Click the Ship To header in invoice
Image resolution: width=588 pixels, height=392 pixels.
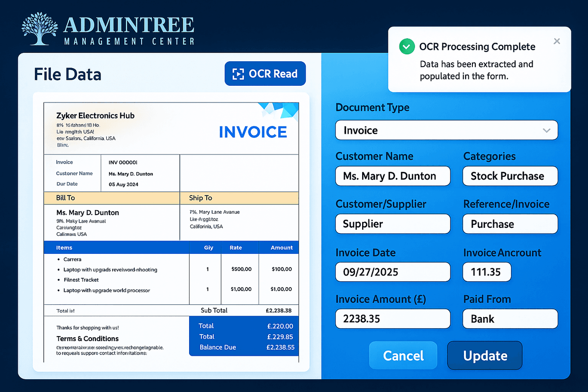tap(201, 198)
